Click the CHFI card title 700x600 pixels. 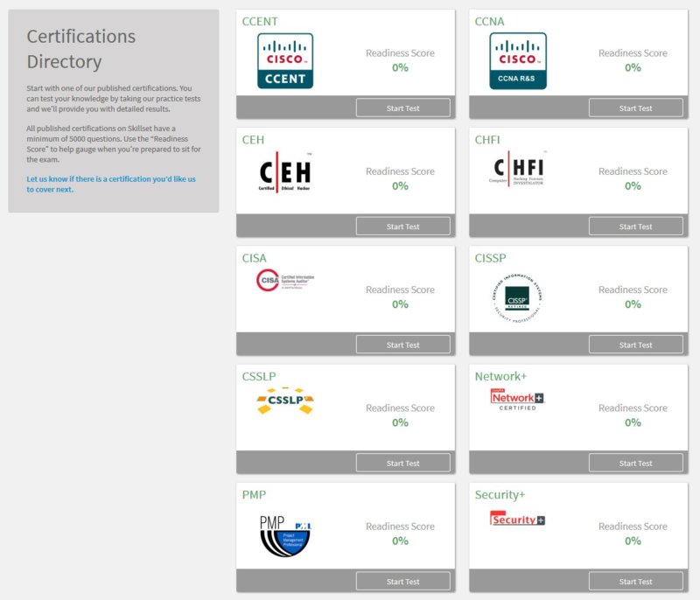pos(487,140)
